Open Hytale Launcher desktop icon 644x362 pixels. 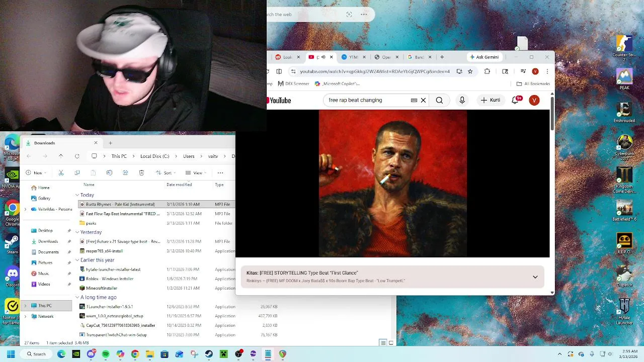[624, 311]
